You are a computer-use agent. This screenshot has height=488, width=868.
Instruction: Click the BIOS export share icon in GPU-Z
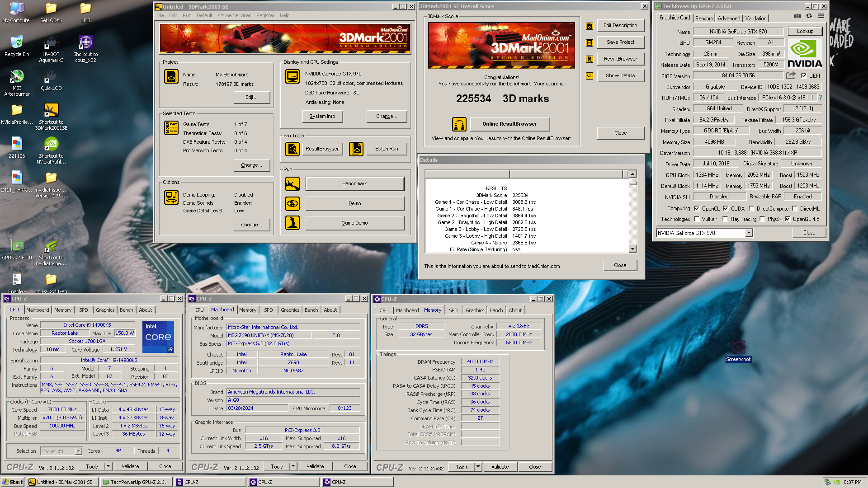[791, 75]
